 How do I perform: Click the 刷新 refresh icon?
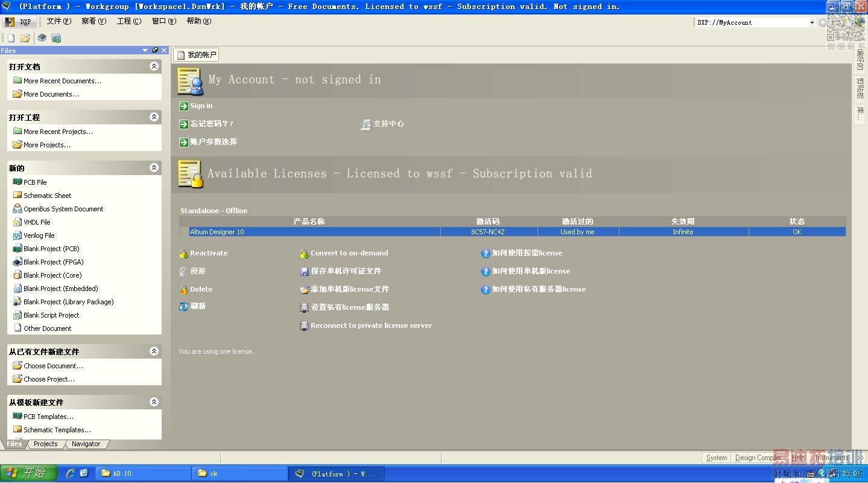[x=184, y=307]
